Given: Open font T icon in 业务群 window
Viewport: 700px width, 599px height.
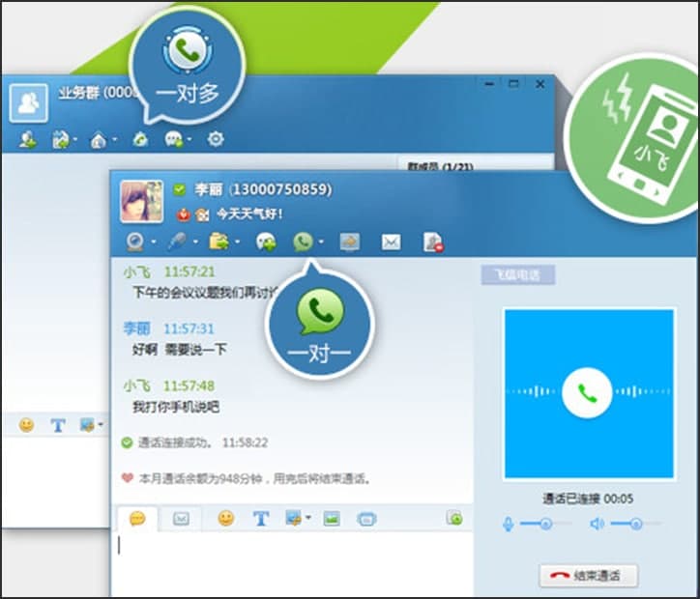Looking at the screenshot, I should point(58,425).
